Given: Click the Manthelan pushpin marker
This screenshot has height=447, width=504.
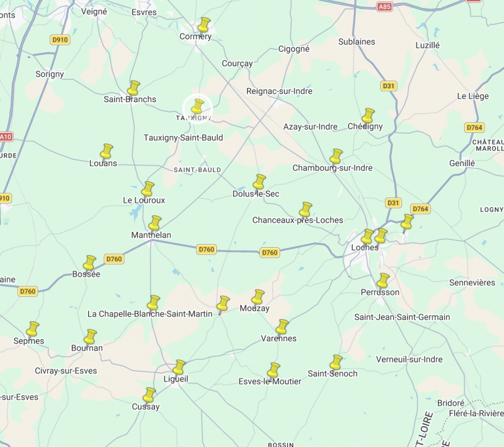Looking at the screenshot, I should 154,224.
